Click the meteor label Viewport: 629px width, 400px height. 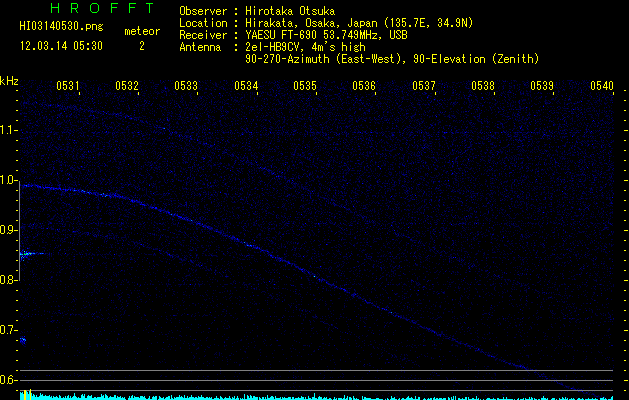tap(142, 31)
